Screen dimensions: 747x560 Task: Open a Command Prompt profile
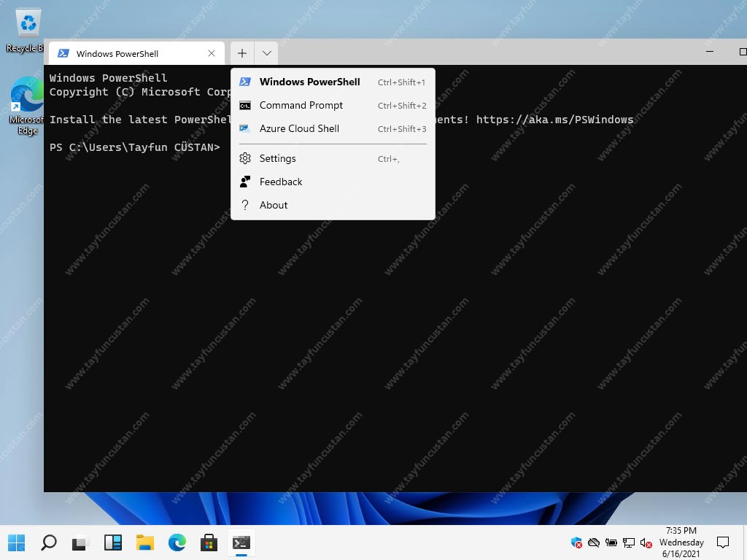[333, 105]
